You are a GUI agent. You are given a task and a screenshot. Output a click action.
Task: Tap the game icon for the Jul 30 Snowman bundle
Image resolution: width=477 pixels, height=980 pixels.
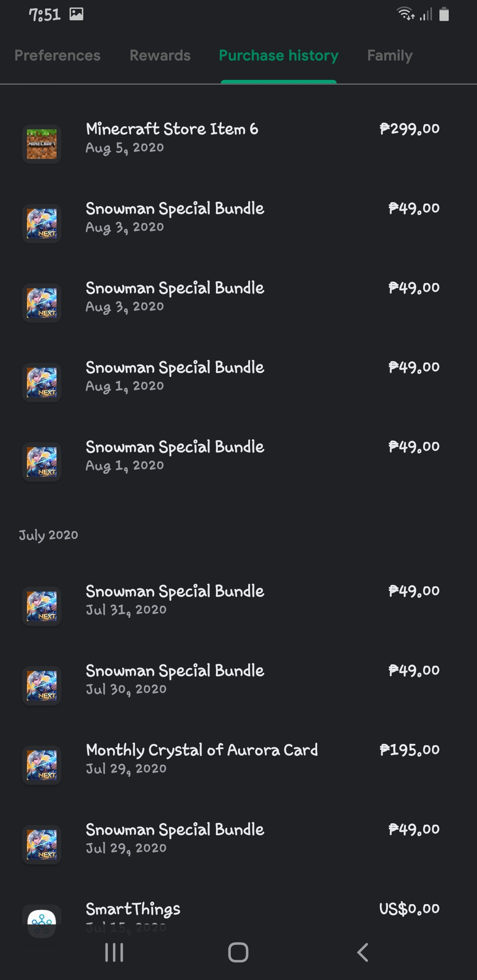pos(42,686)
